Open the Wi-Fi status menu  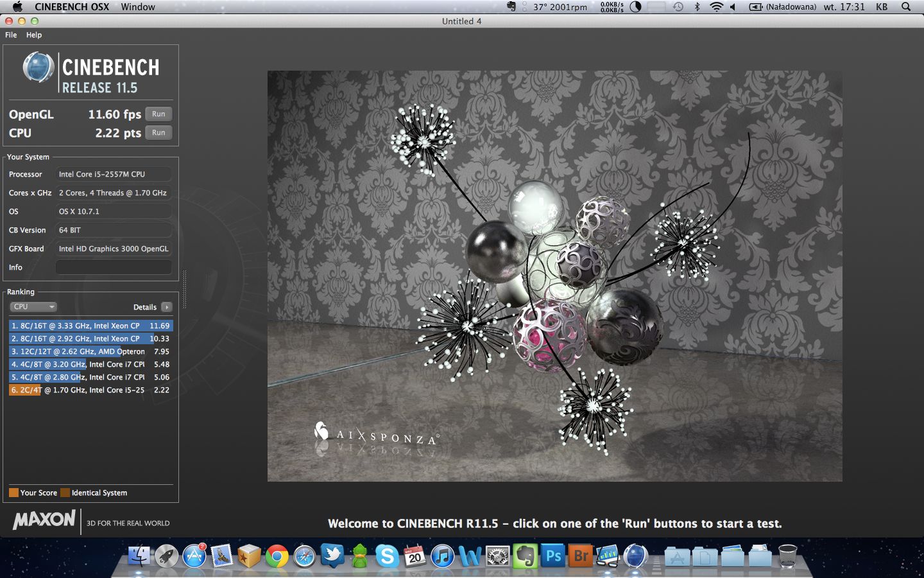pyautogui.click(x=716, y=6)
